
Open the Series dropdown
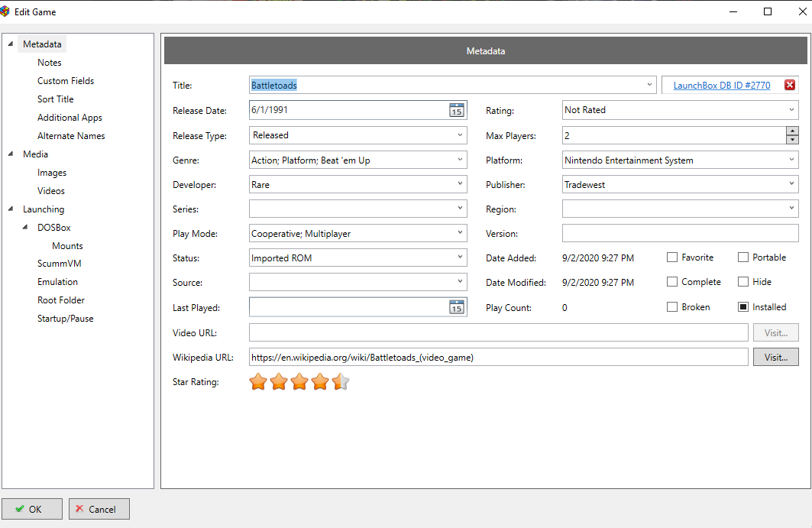(460, 209)
